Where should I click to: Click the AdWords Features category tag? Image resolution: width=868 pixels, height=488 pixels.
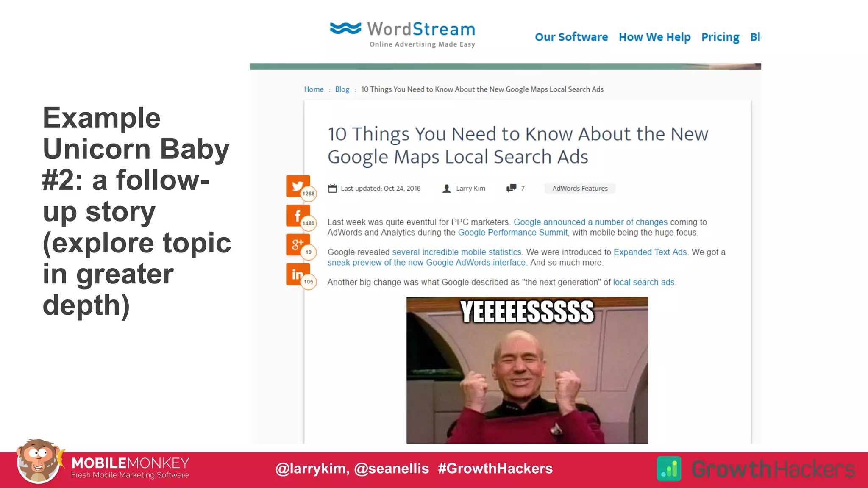(579, 189)
